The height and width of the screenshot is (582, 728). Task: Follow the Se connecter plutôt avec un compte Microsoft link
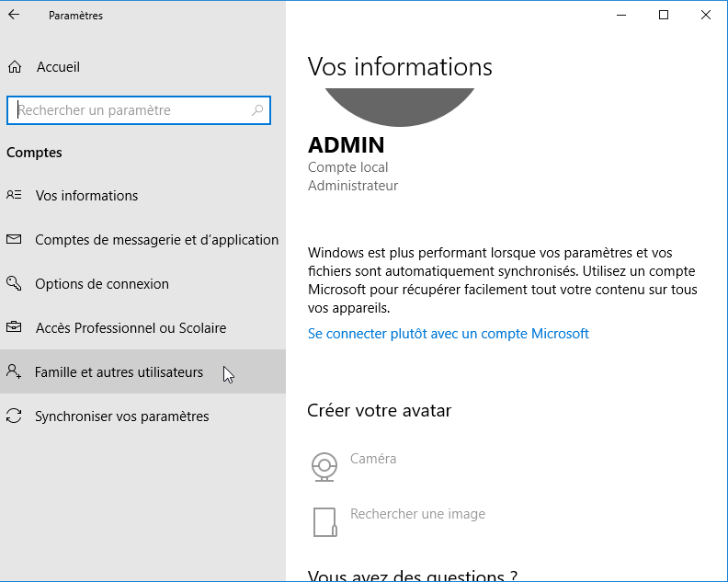(x=448, y=334)
